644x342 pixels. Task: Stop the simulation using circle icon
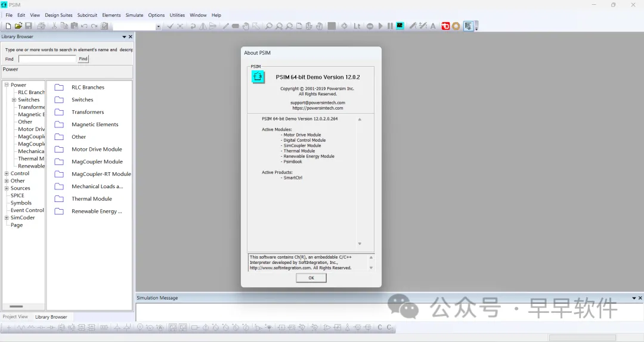[370, 26]
